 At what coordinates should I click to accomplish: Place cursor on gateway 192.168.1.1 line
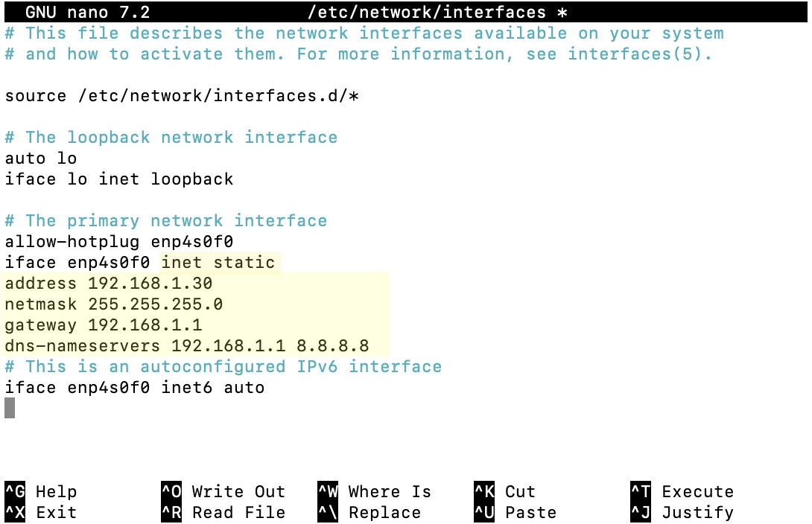[104, 325]
